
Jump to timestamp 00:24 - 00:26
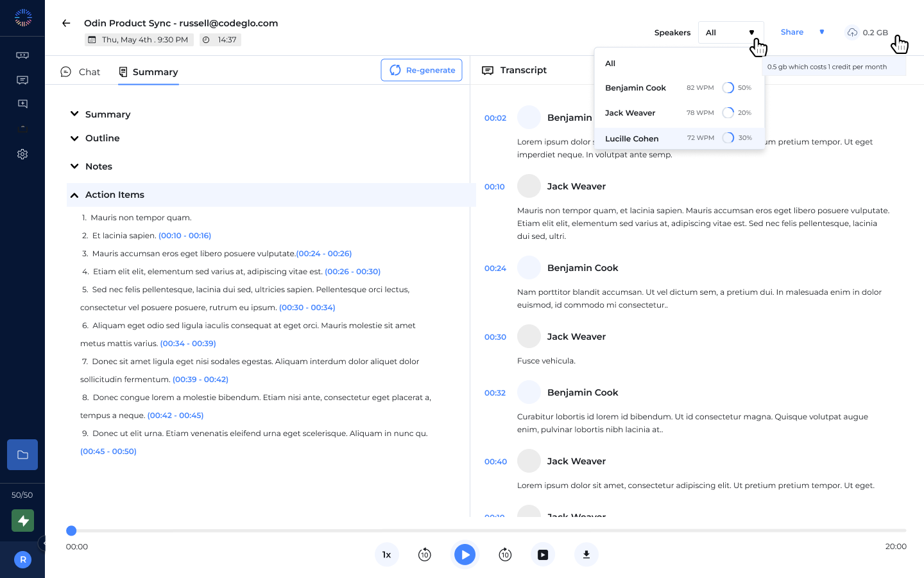pos(324,254)
